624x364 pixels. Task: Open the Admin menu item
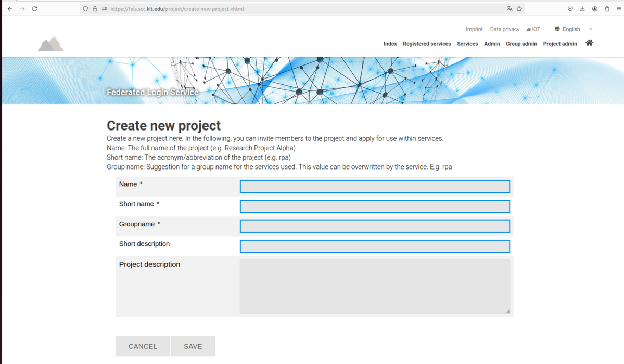pos(492,44)
